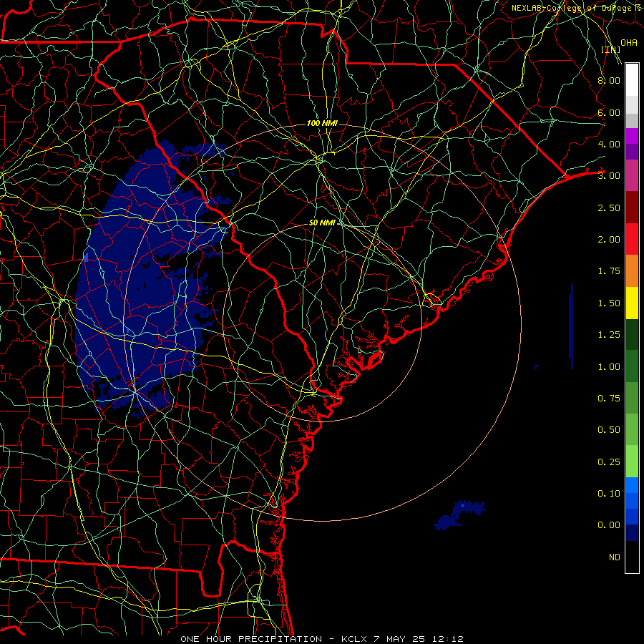Pick the yellow swatch on the color scale
This screenshot has height=644, width=644.
point(632,303)
